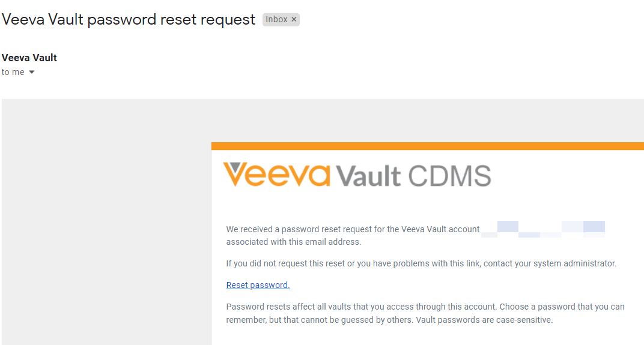Screen dimensions: 644x345
Task: Click the Inbox label chip
Action: pos(277,19)
